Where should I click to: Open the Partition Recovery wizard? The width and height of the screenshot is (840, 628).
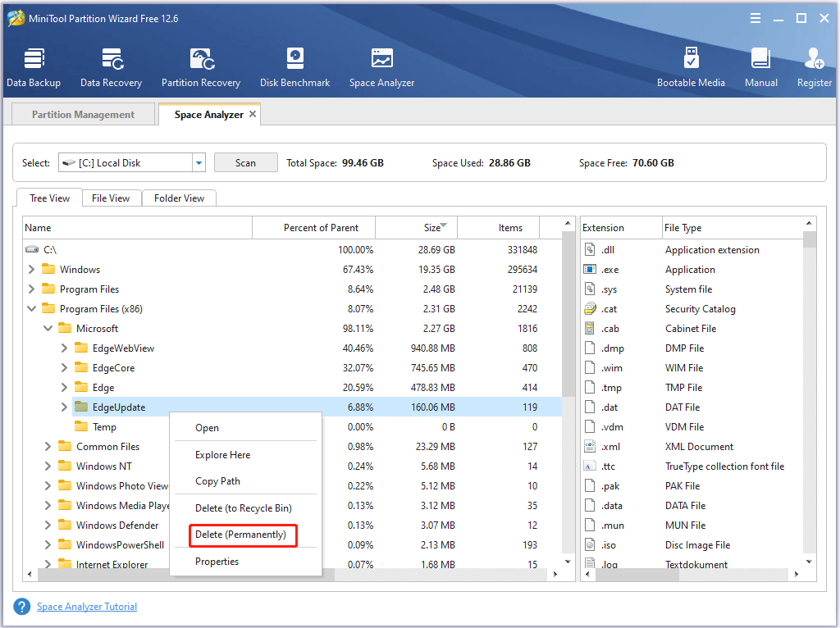click(x=201, y=67)
